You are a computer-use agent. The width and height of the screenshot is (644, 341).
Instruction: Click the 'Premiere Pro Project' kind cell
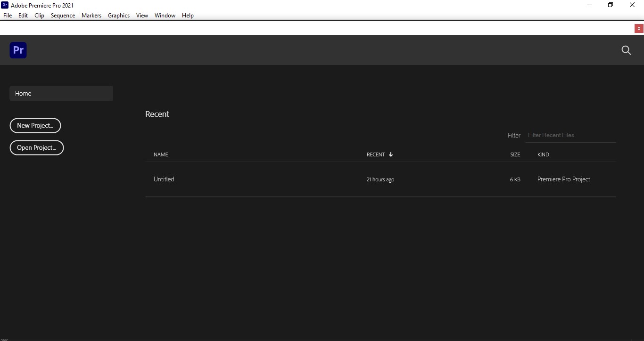(564, 179)
